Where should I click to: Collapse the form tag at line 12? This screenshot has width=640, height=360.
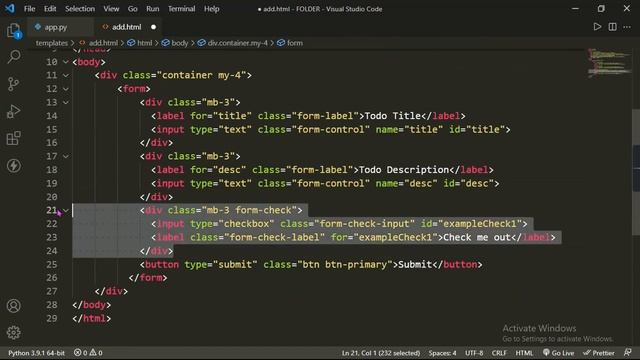65,89
